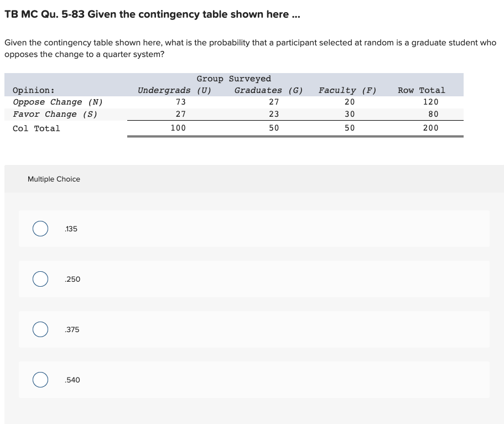Select the .135 answer radio button
This screenshot has height=424, width=504.
[40, 229]
